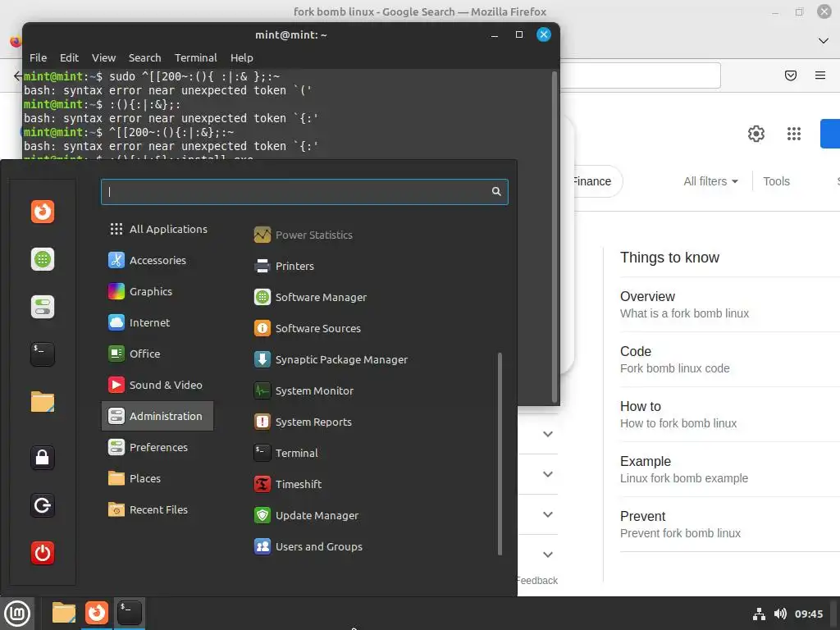Click the red Shut Down power icon

coord(43,553)
